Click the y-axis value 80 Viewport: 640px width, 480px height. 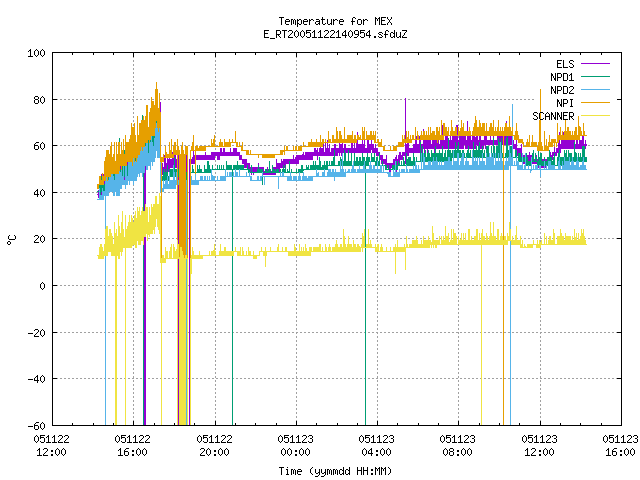[x=39, y=100]
